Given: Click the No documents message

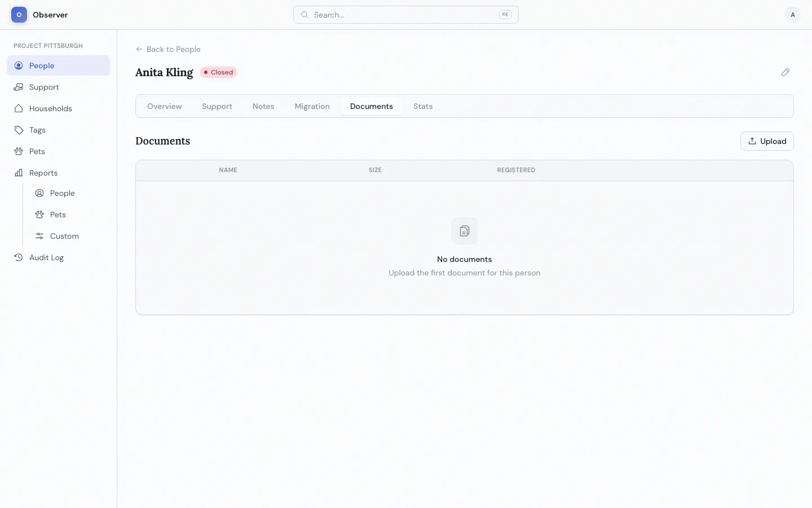Looking at the screenshot, I should point(465,259).
